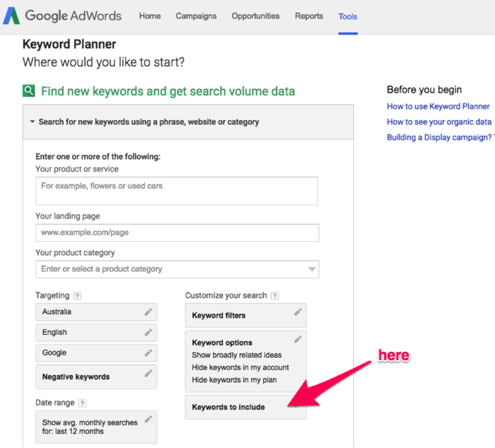495x448 pixels.
Task: Open How to see your organic data
Action: 439,121
